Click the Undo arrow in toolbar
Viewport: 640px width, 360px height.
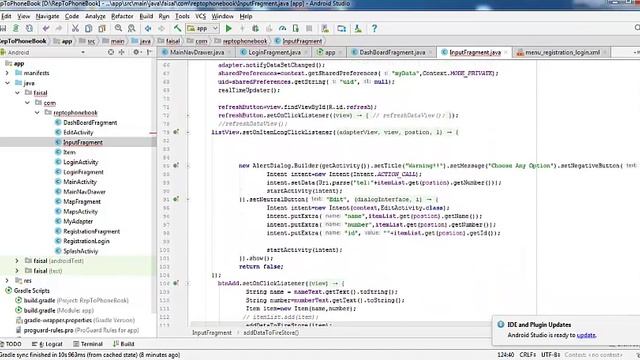click(x=46, y=28)
